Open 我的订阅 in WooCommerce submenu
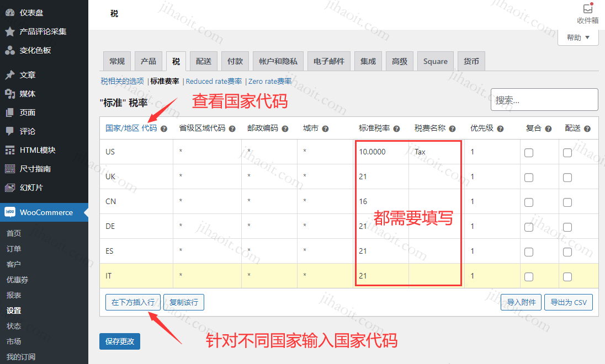Image resolution: width=605 pixels, height=364 pixels. 21,357
